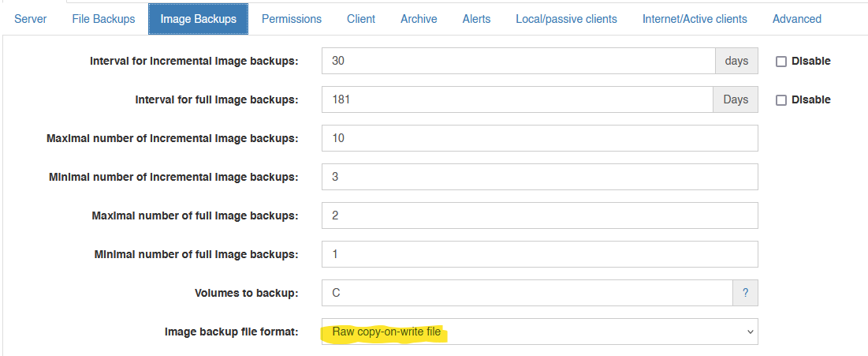Open the File Backups tab
The width and height of the screenshot is (868, 356).
point(103,19)
